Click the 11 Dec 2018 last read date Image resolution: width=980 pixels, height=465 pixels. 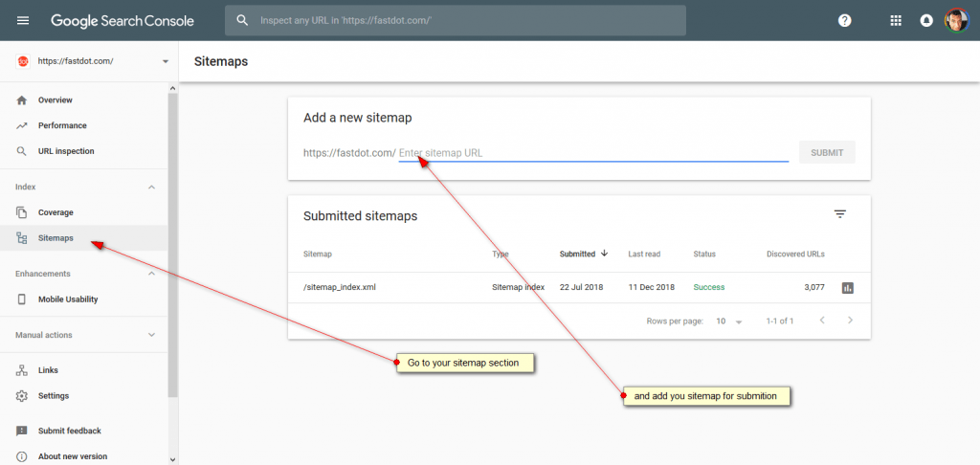click(x=651, y=287)
